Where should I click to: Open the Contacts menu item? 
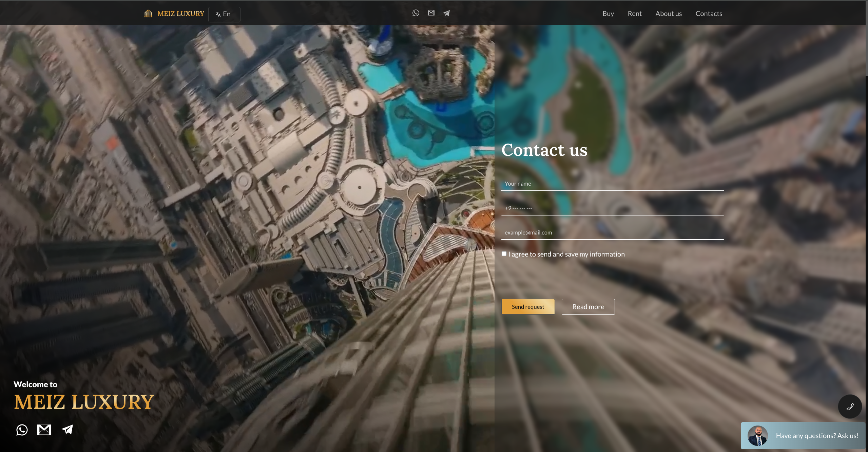click(709, 14)
